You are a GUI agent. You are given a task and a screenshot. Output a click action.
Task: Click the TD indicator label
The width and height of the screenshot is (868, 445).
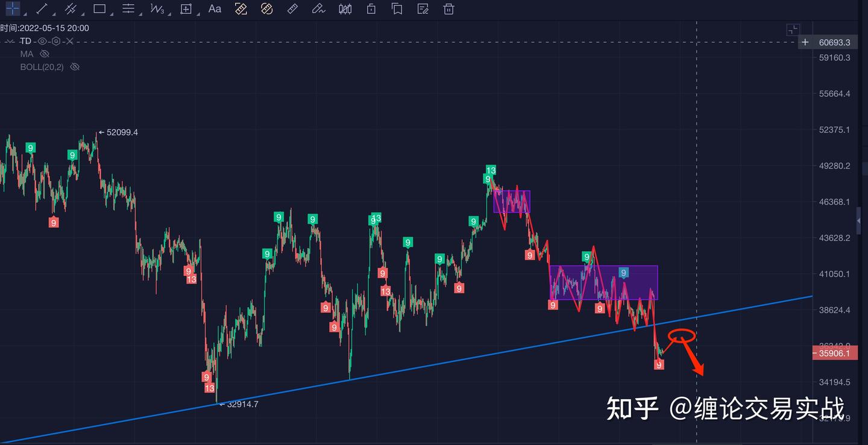point(25,40)
